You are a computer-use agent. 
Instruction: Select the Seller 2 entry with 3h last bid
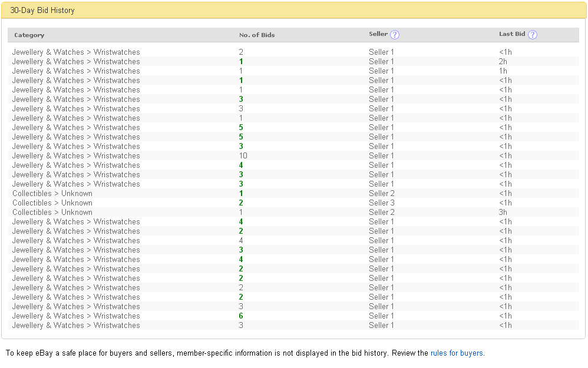pos(382,213)
